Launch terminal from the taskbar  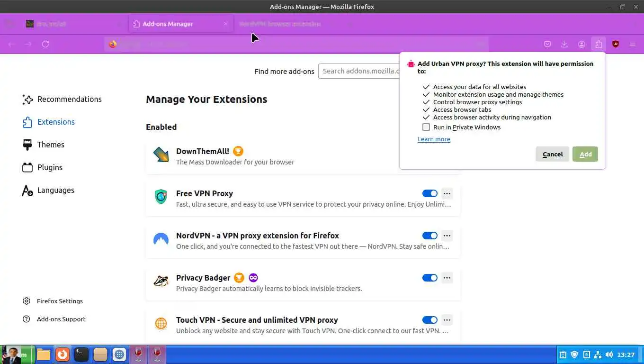click(81, 355)
